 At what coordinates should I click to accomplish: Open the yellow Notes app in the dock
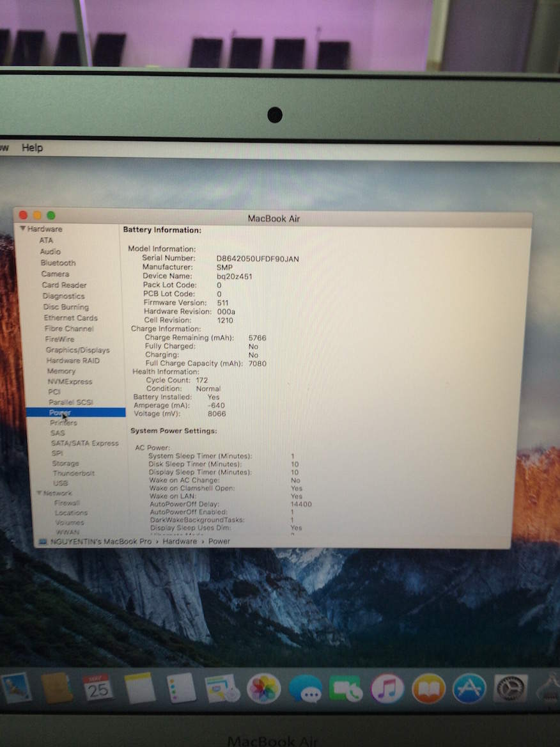139,689
